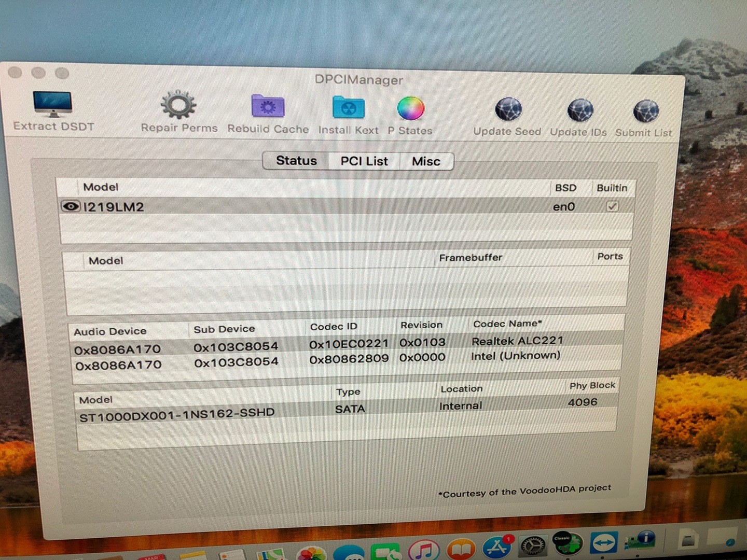Open iBooks from the Dock
Image resolution: width=747 pixels, height=560 pixels.
[x=461, y=550]
